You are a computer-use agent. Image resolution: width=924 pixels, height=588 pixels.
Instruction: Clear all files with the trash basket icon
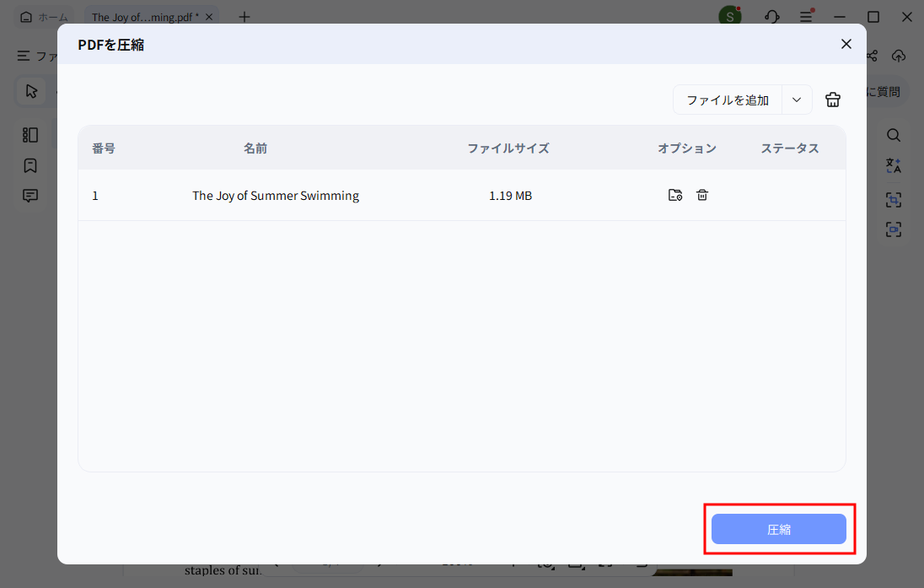(833, 100)
